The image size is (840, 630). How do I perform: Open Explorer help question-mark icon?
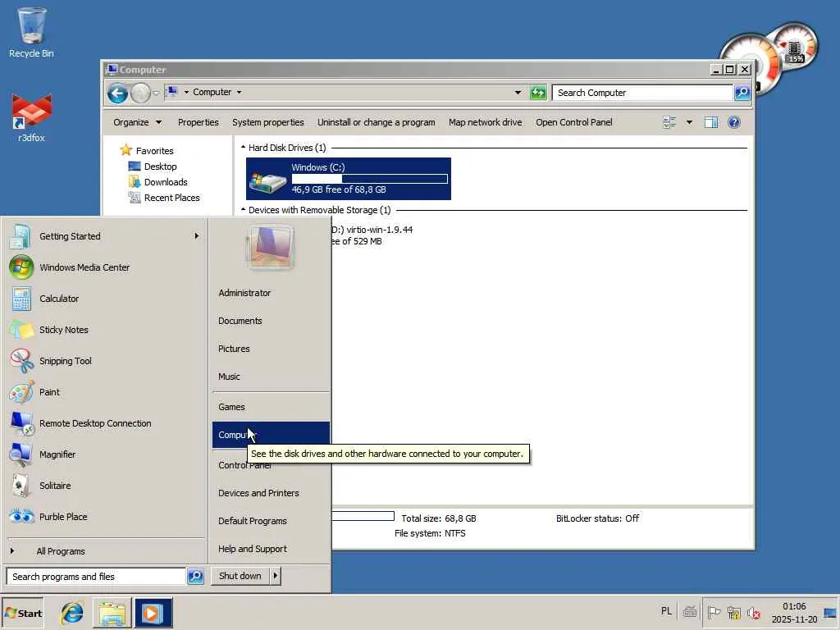point(734,122)
